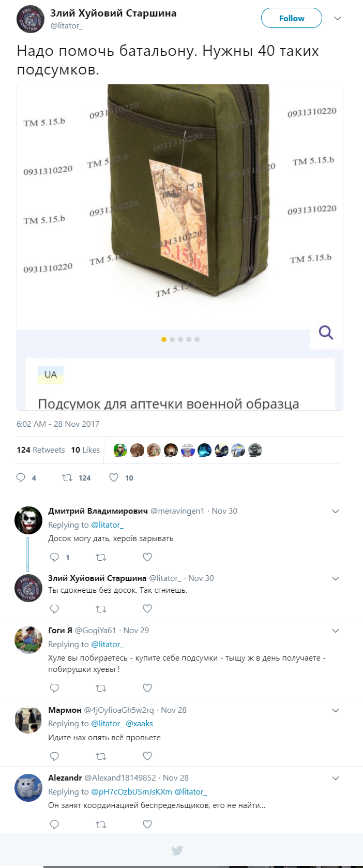The width and height of the screenshot is (363, 868).
Task: Reply to the main tweet by litator_
Action: click(x=21, y=477)
